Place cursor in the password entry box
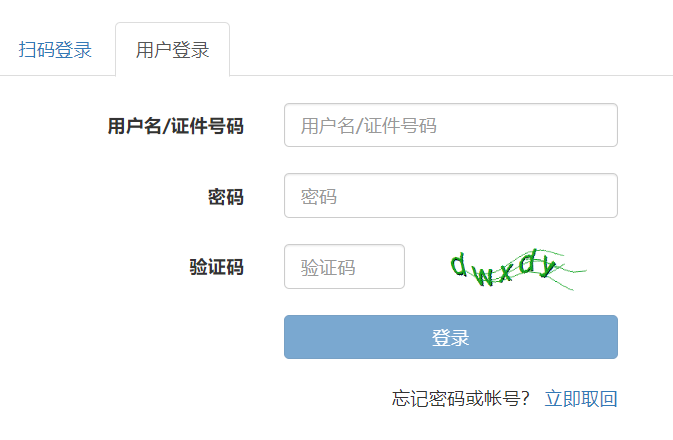The image size is (673, 440). tap(451, 196)
